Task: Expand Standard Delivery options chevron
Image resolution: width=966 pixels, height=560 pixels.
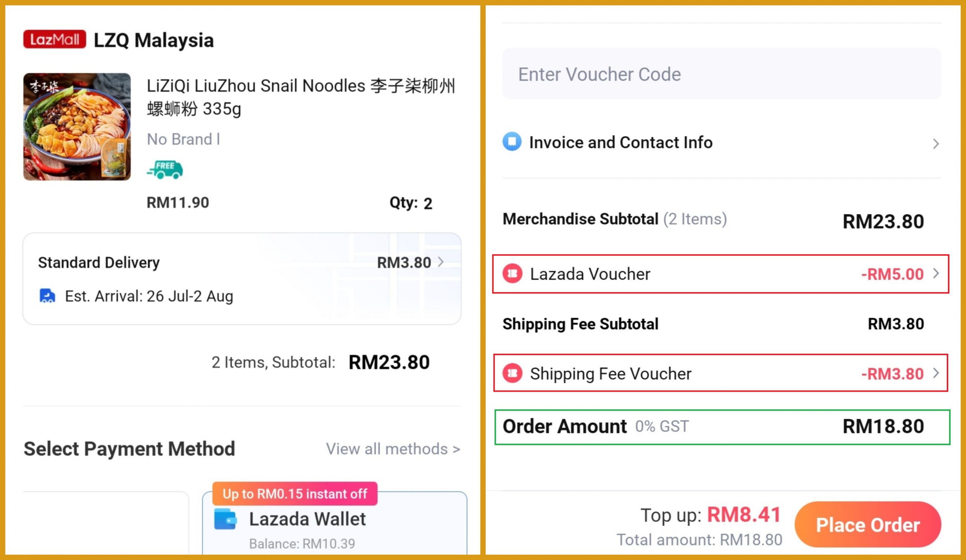Action: pyautogui.click(x=441, y=262)
